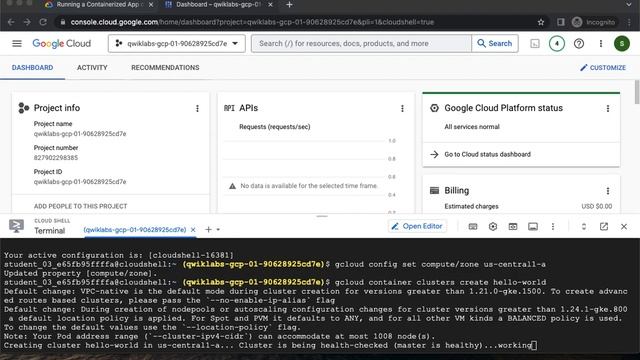Click the dashboard vertical scrollbar
The width and height of the screenshot is (640, 360).
pos(637,92)
